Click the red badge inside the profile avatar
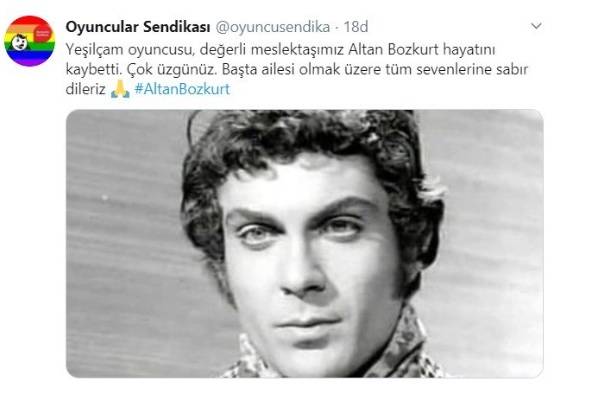This screenshot has height=403, width=612. click(x=43, y=34)
